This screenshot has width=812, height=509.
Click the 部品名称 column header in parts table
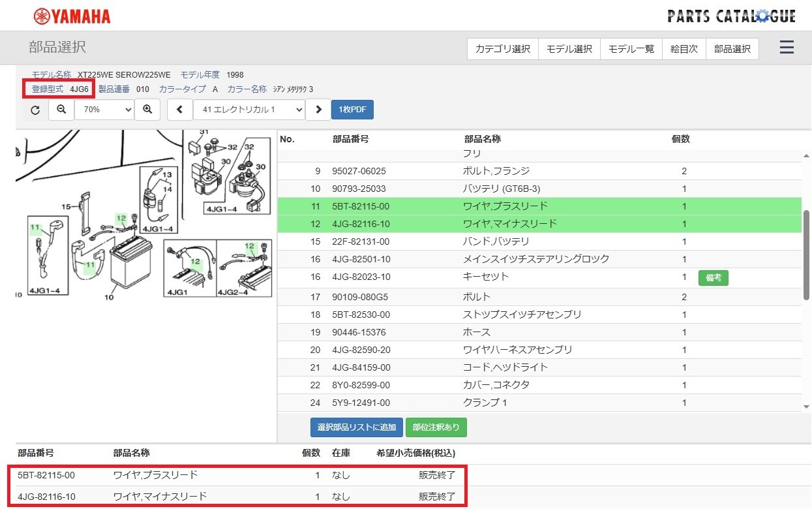[x=483, y=139]
